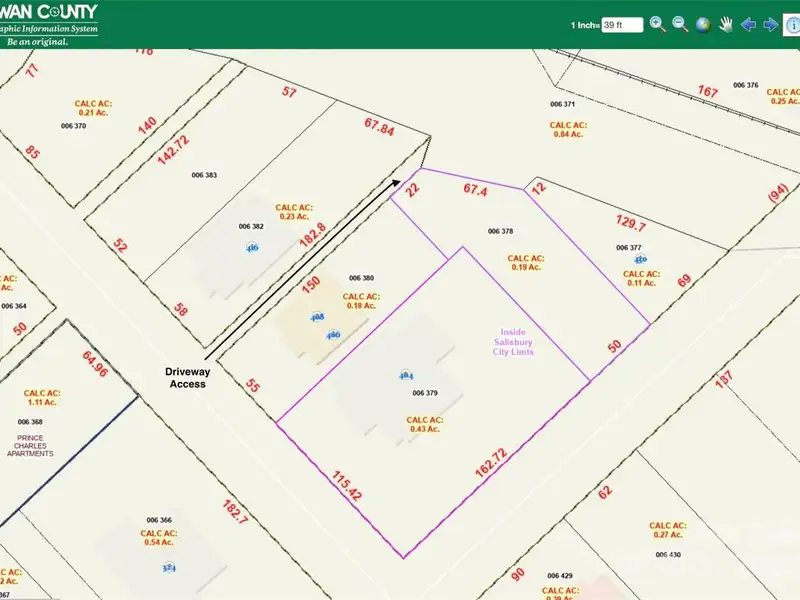The height and width of the screenshot is (600, 800).
Task: Select the pan hand tool
Action: click(x=725, y=24)
